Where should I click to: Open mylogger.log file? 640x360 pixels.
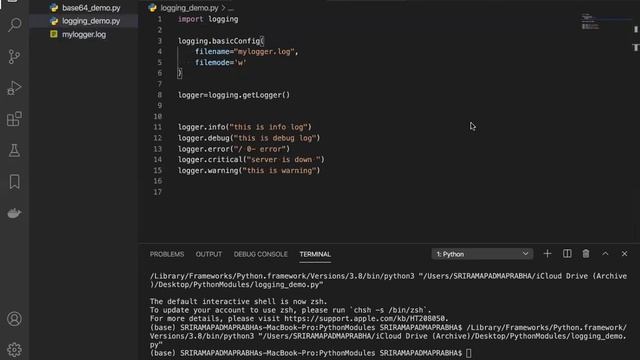84,34
